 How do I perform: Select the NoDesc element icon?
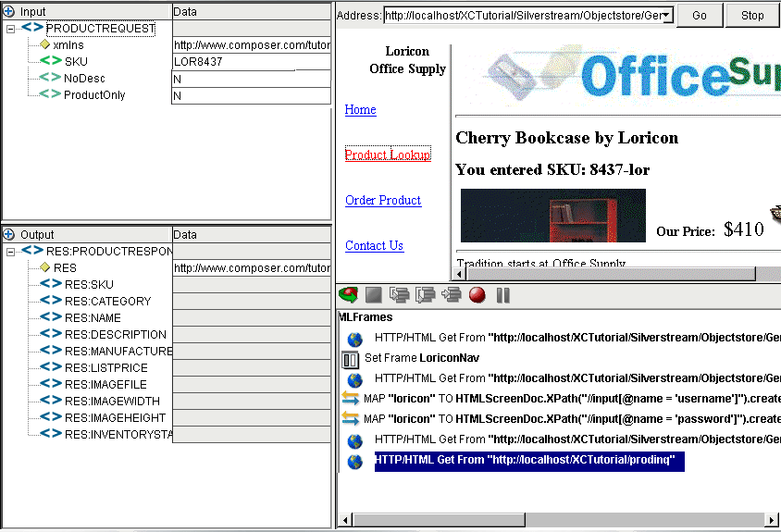[50, 78]
